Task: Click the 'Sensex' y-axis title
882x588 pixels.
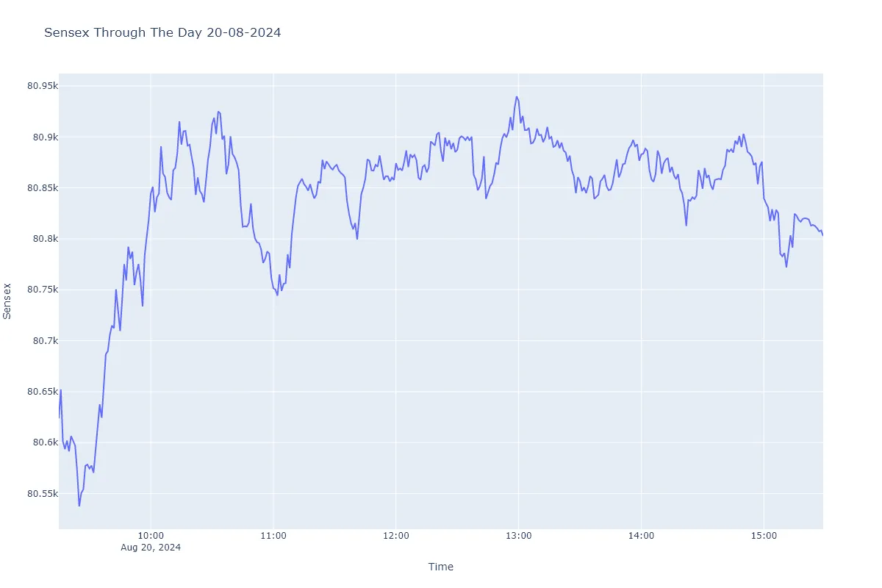Action: [x=7, y=301]
